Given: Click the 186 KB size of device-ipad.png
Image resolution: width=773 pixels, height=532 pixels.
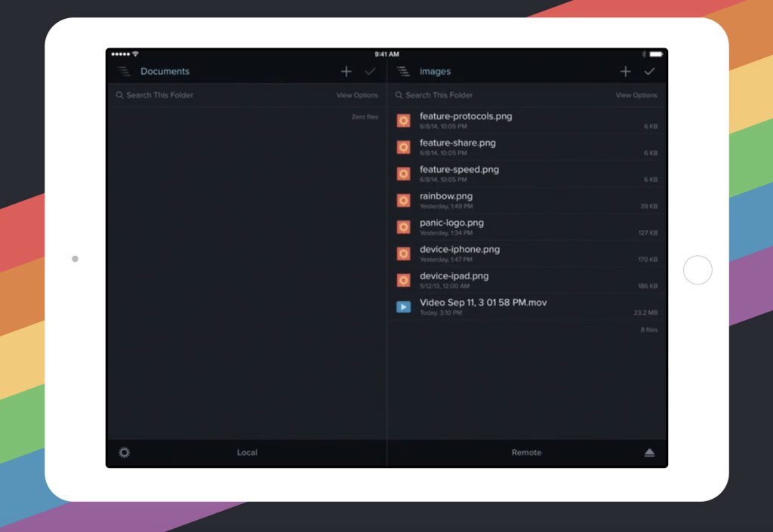Looking at the screenshot, I should pyautogui.click(x=648, y=286).
